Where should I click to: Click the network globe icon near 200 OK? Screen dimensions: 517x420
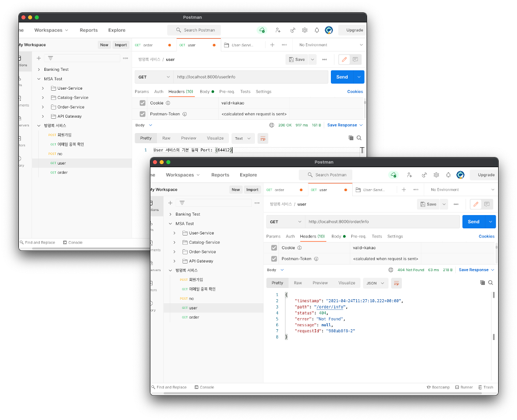tap(272, 125)
